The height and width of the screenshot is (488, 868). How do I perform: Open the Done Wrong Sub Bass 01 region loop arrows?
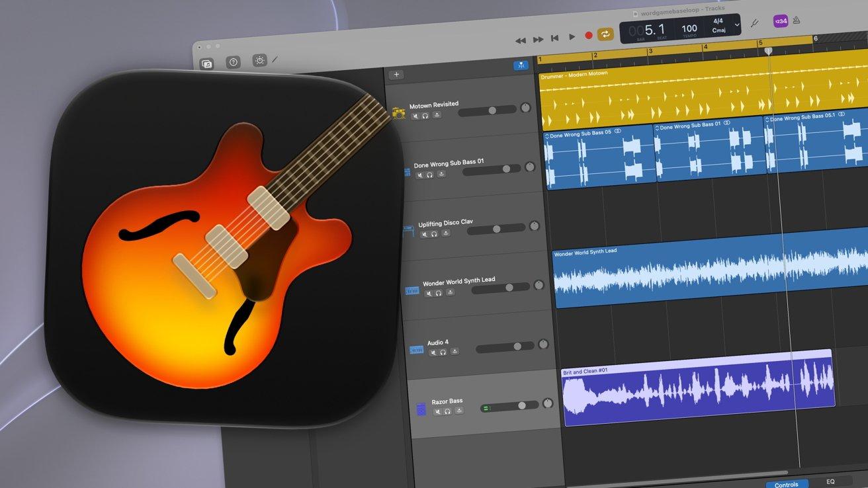pos(658,127)
